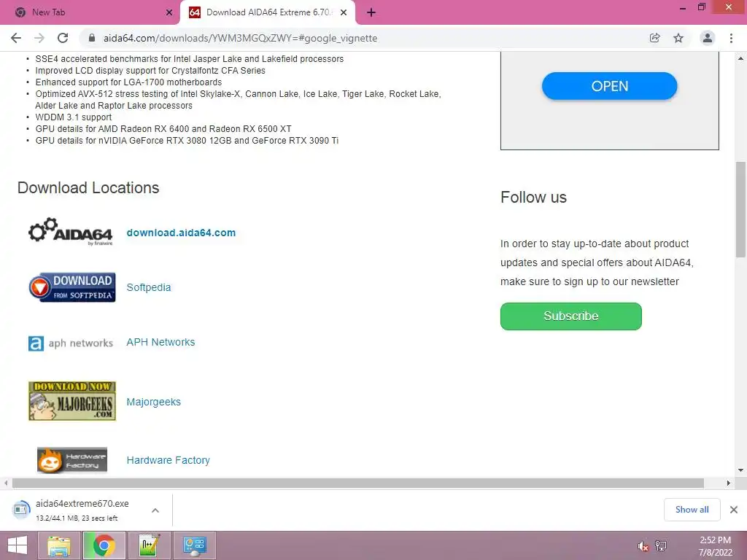The image size is (747, 560).
Task: Click the browser back arrow
Action: pyautogui.click(x=16, y=38)
